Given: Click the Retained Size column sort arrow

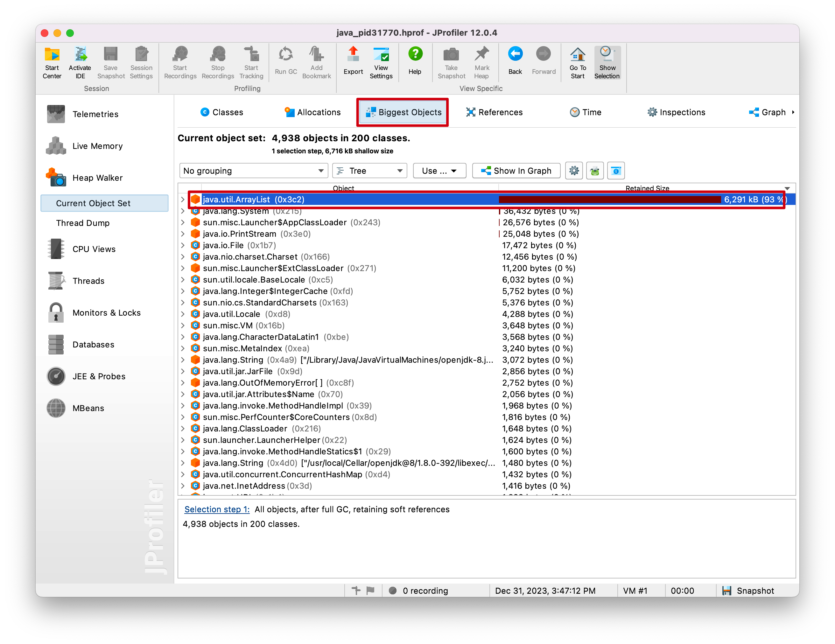Looking at the screenshot, I should tap(787, 188).
